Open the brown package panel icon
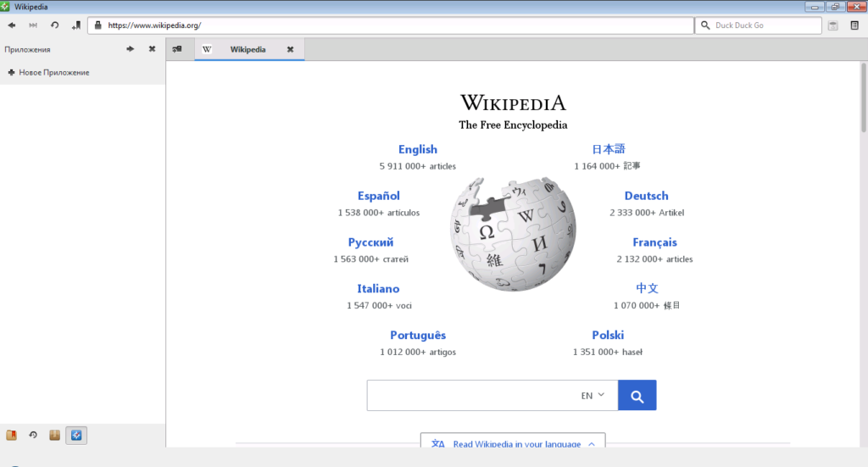The height and width of the screenshot is (467, 868). tap(54, 436)
